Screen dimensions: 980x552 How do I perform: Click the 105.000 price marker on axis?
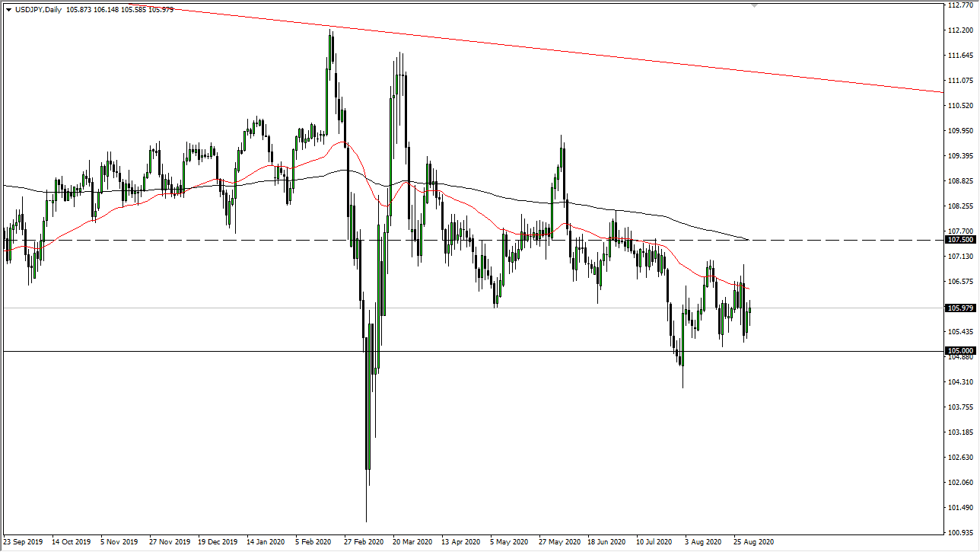(960, 350)
